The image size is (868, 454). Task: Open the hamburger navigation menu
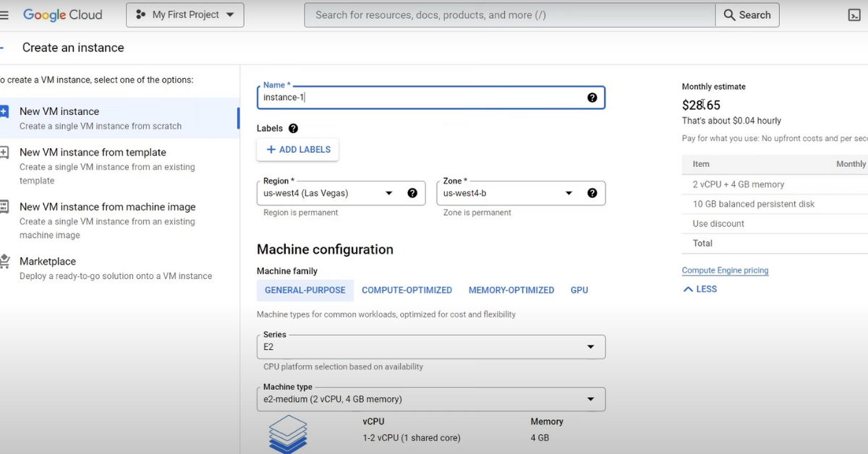[x=4, y=14]
